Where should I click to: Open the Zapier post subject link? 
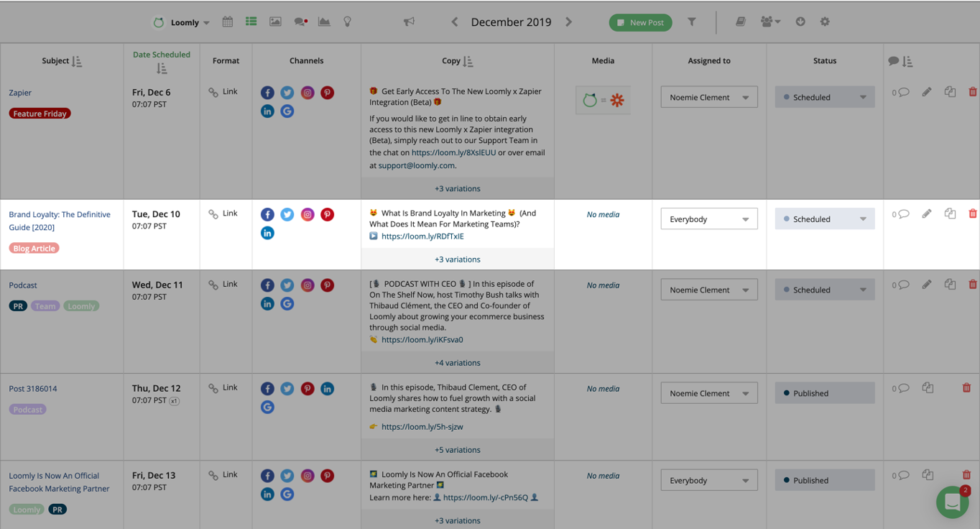tap(20, 93)
